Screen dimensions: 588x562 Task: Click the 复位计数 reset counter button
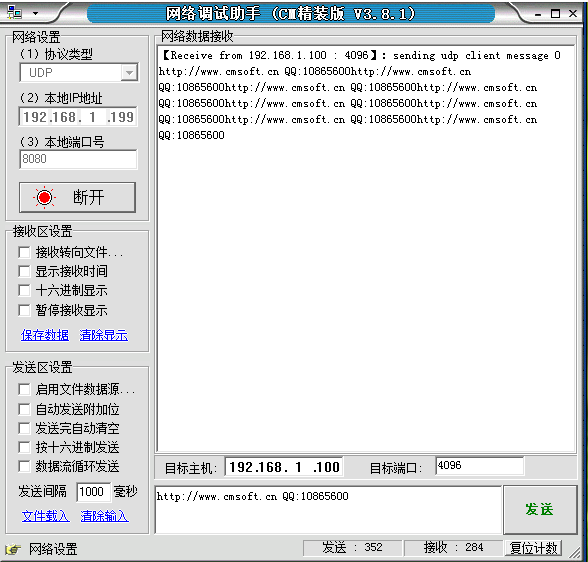[533, 548]
